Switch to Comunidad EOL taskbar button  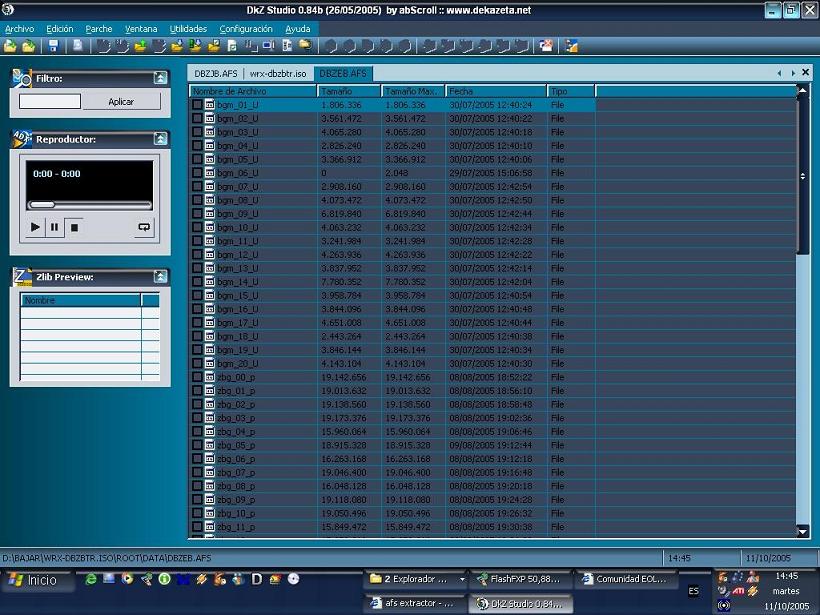coord(625,579)
